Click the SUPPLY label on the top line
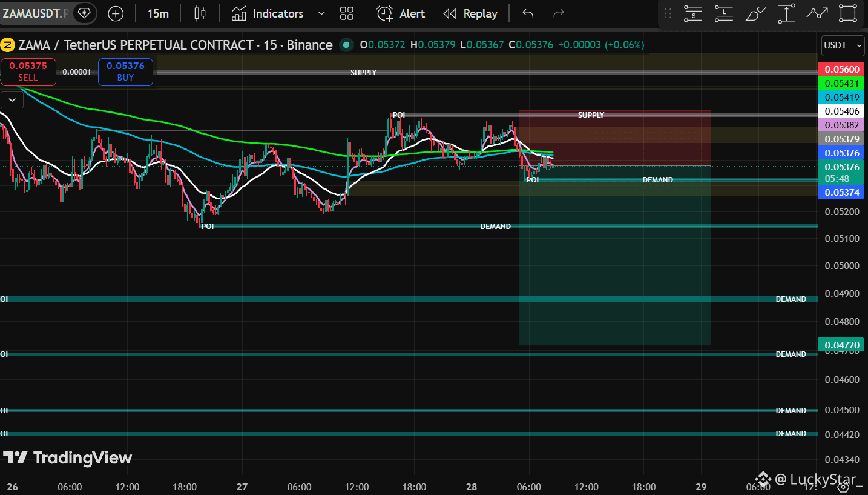868x495 pixels. pos(363,72)
